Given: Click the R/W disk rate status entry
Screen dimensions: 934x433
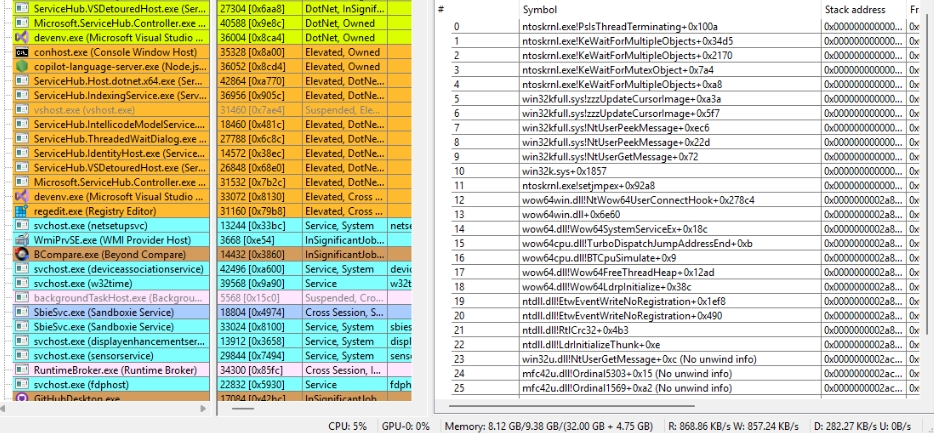Looking at the screenshot, I should tap(731, 426).
